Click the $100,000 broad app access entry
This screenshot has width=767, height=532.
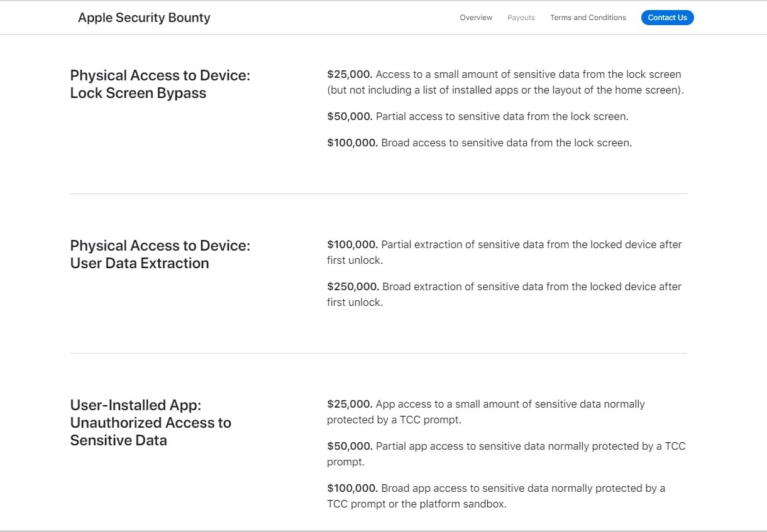pos(496,496)
